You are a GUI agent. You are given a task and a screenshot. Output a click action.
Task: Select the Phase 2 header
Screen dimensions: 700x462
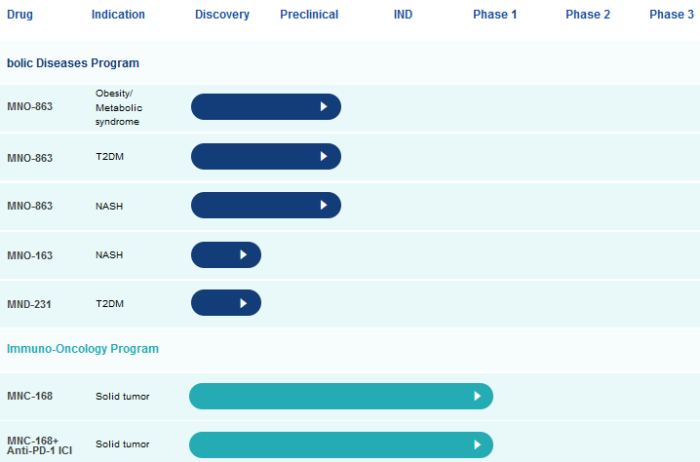tap(588, 15)
